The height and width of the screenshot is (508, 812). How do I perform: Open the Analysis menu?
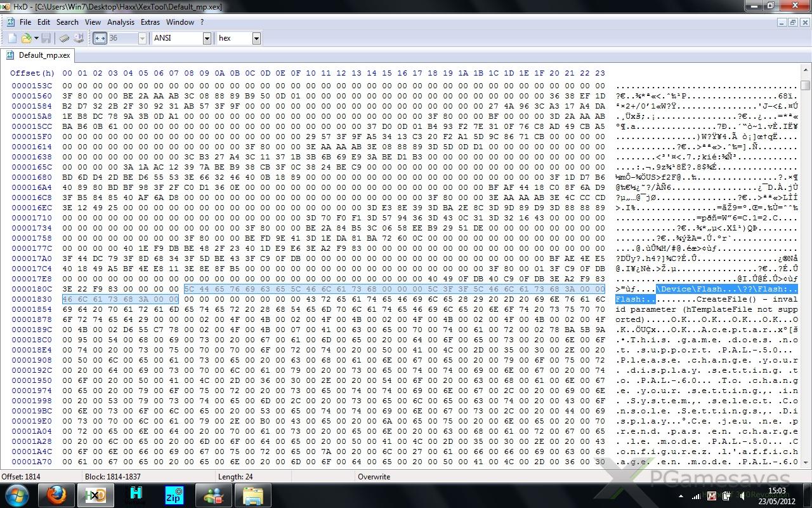[x=121, y=22]
